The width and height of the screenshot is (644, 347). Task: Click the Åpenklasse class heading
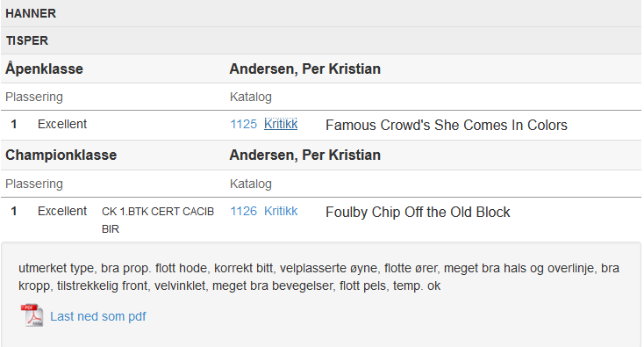click(45, 69)
